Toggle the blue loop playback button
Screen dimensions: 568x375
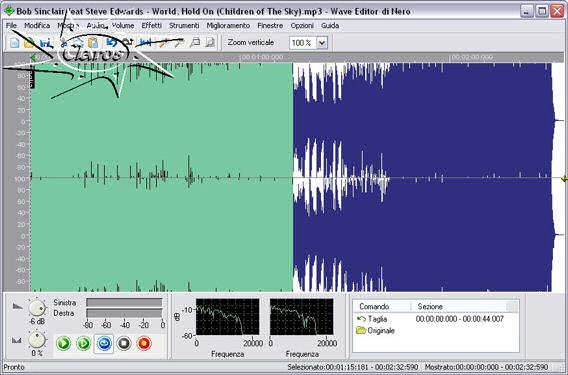point(104,343)
